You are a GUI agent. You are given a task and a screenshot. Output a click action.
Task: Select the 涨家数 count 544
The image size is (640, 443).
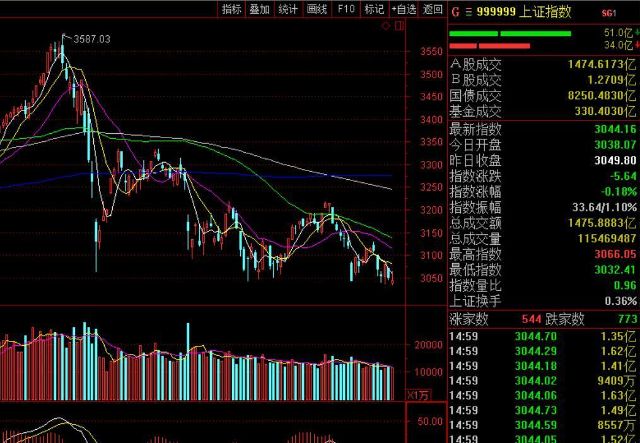(x=531, y=319)
